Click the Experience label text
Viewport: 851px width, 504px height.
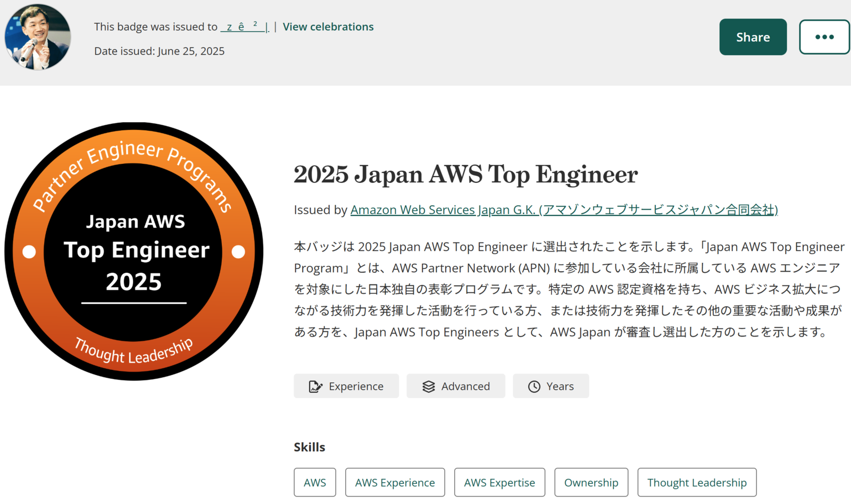[356, 387]
